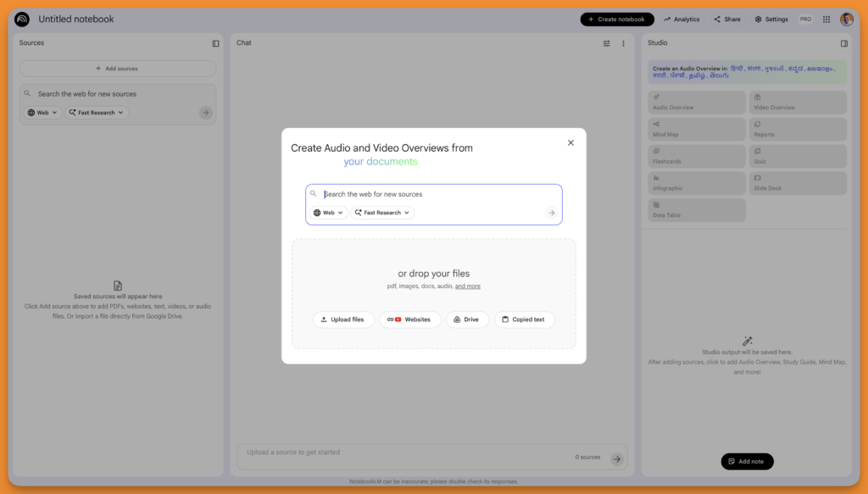
Task: Open the user profile avatar
Action: click(846, 19)
